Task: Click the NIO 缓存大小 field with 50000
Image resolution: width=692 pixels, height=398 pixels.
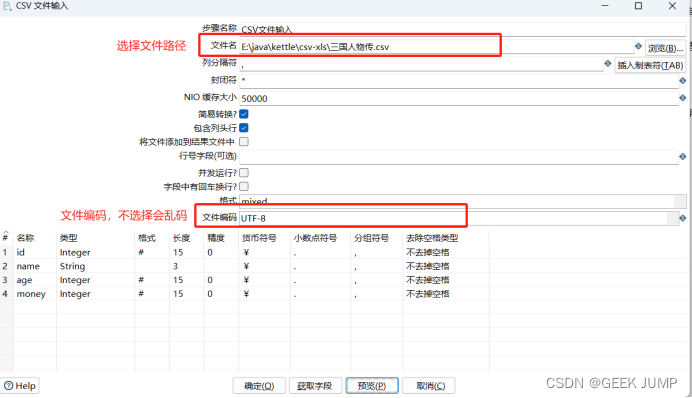Action: [x=459, y=98]
